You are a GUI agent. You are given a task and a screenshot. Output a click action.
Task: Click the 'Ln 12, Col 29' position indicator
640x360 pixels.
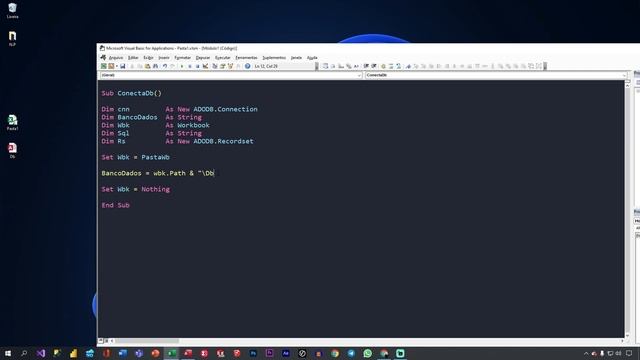point(266,66)
